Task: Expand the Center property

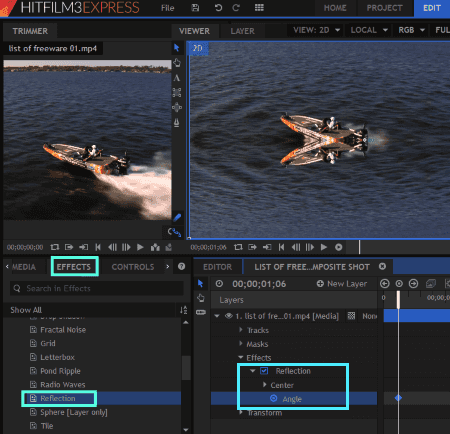Action: (265, 385)
